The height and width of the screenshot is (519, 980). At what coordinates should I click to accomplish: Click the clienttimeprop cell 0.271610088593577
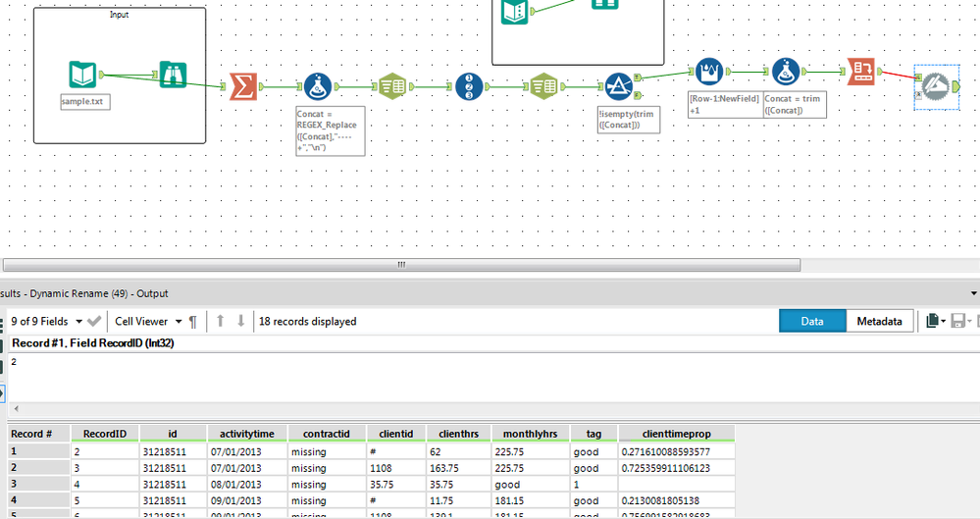point(676,451)
